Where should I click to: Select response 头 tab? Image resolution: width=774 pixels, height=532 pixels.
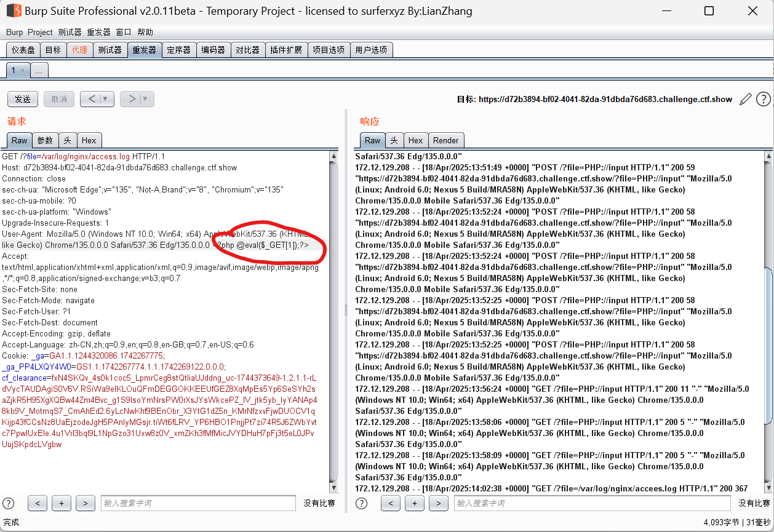point(394,140)
